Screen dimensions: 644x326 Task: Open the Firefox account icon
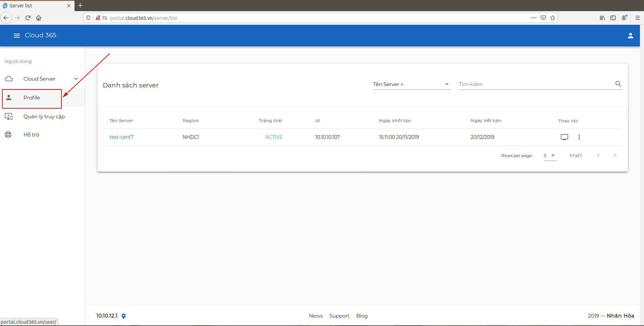point(624,18)
